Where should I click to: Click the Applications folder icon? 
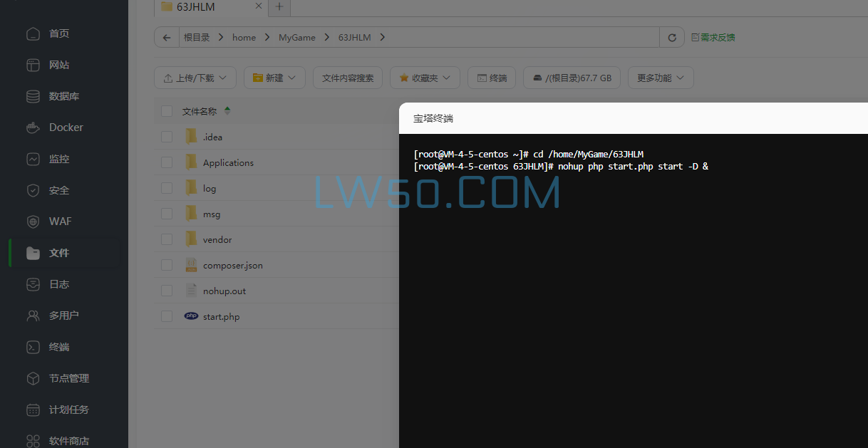click(191, 162)
